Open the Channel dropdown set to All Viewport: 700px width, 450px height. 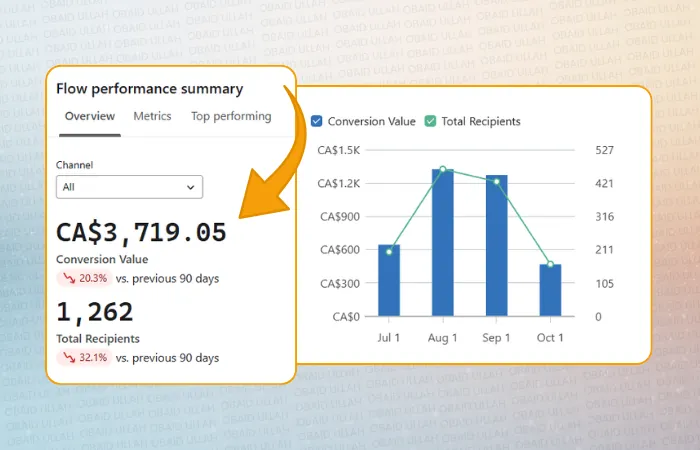[129, 187]
